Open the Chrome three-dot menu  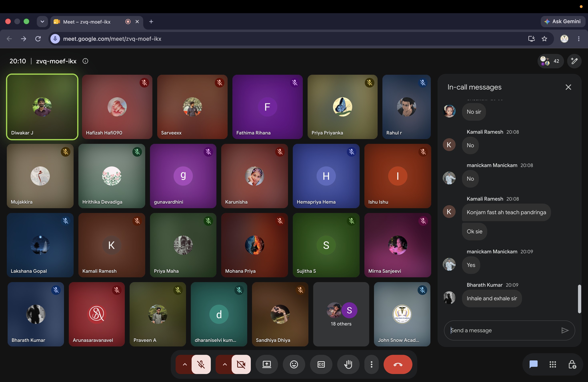[578, 39]
